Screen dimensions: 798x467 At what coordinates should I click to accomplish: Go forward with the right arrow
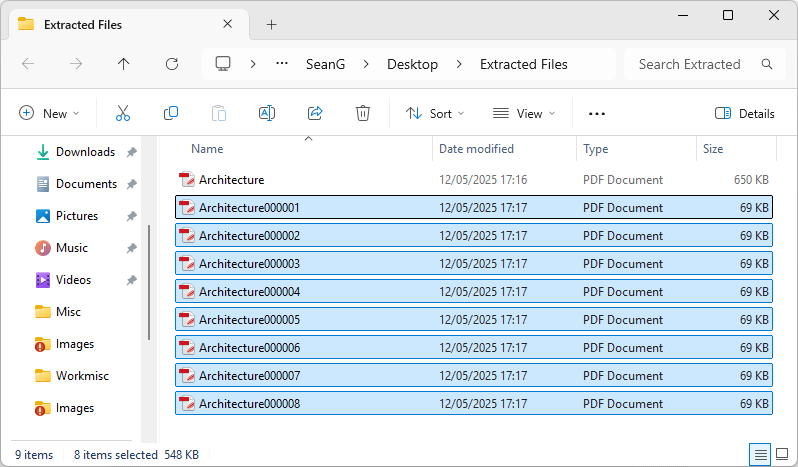click(76, 64)
